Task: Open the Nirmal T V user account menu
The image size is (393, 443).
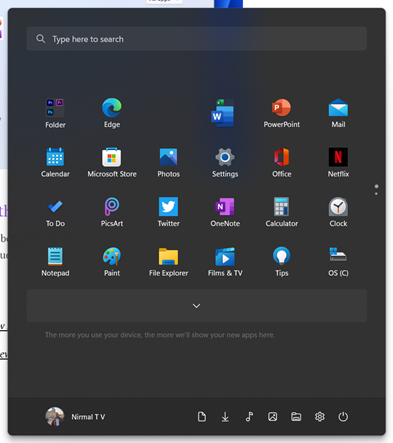Action: click(x=75, y=417)
